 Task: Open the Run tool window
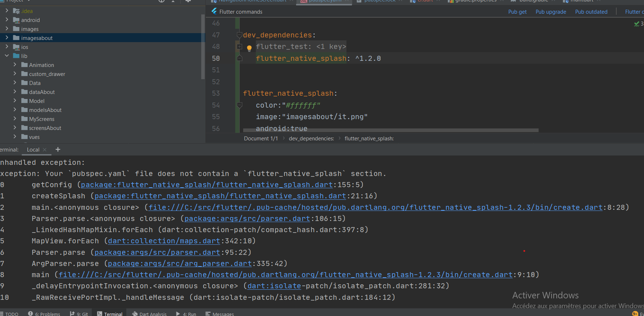[x=186, y=313]
